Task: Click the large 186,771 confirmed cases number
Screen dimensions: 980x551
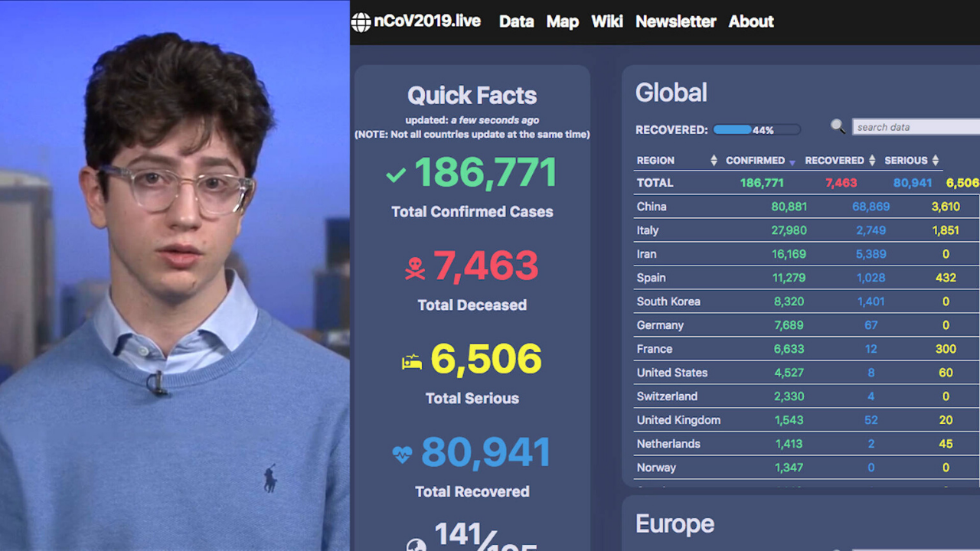Action: click(x=485, y=173)
